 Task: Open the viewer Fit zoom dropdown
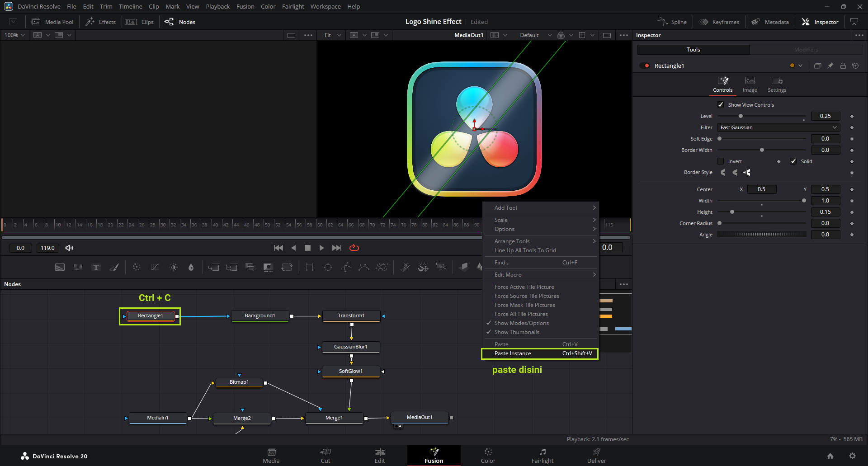332,35
